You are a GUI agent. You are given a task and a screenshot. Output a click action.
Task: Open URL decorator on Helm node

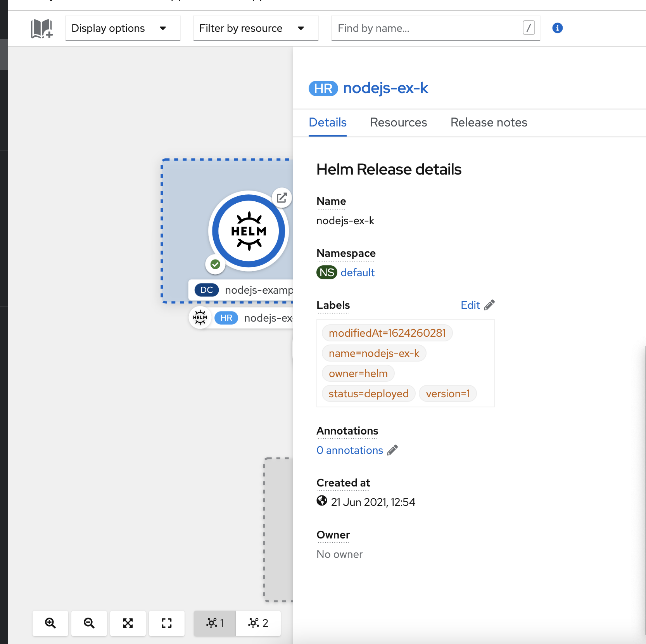(282, 198)
